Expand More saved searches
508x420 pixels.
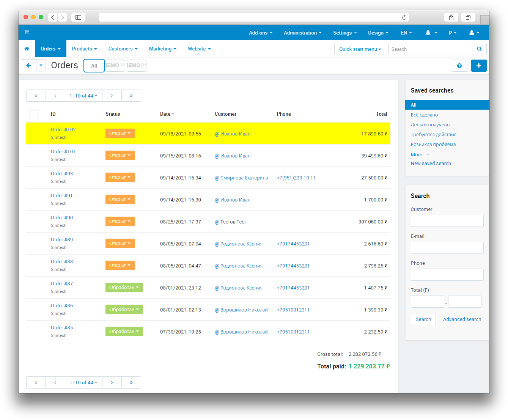click(x=420, y=154)
